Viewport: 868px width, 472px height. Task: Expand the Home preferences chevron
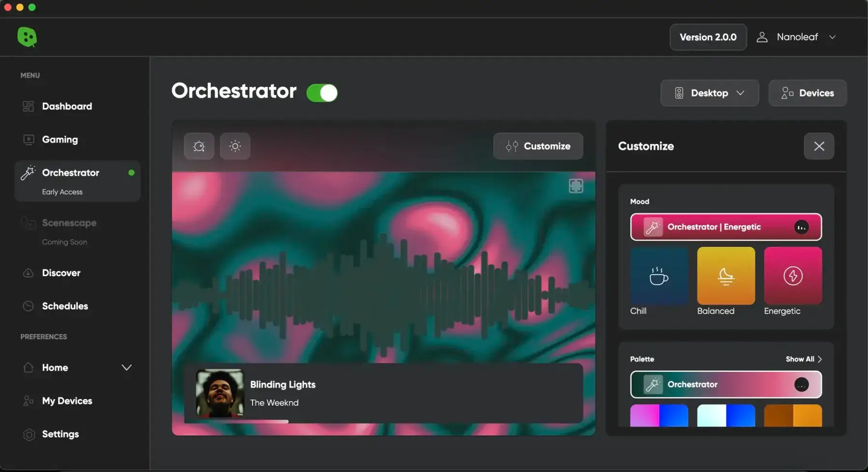(x=126, y=367)
